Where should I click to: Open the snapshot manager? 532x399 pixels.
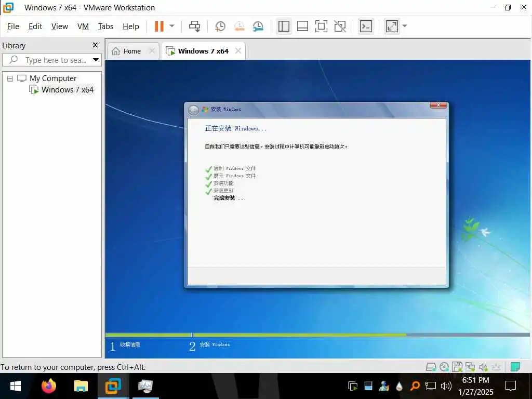click(x=258, y=26)
